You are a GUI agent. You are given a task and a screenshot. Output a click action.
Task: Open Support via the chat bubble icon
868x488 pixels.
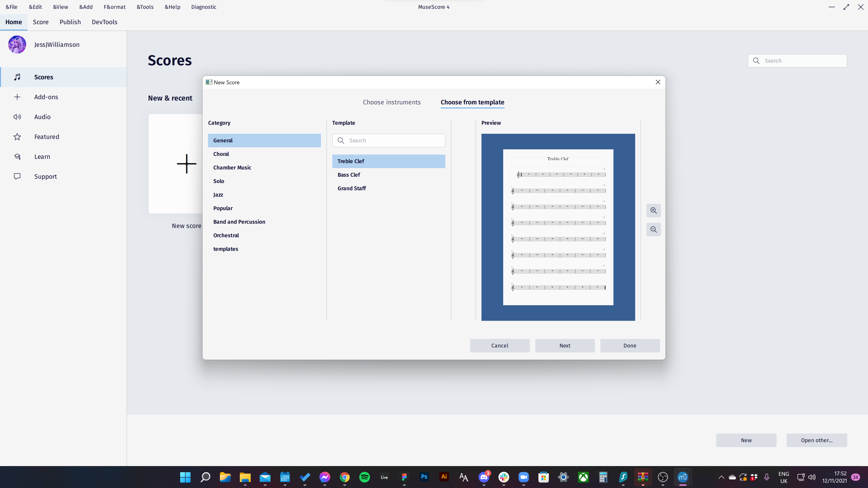point(17,176)
